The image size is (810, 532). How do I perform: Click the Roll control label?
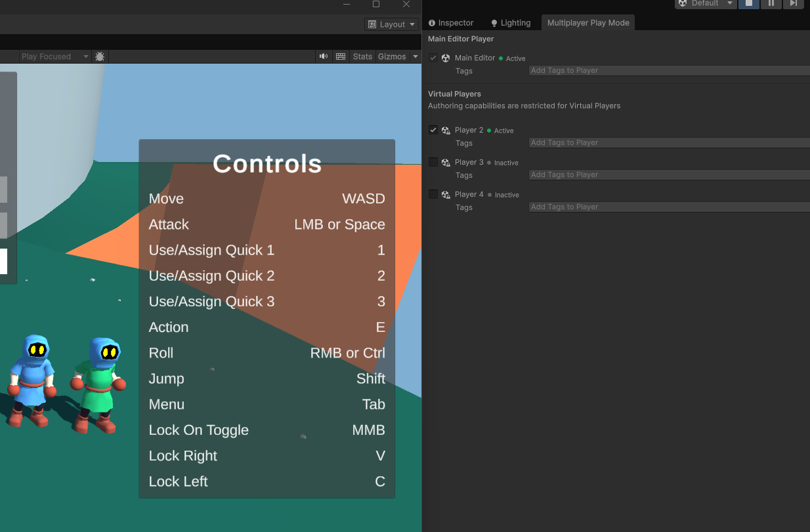(x=161, y=353)
